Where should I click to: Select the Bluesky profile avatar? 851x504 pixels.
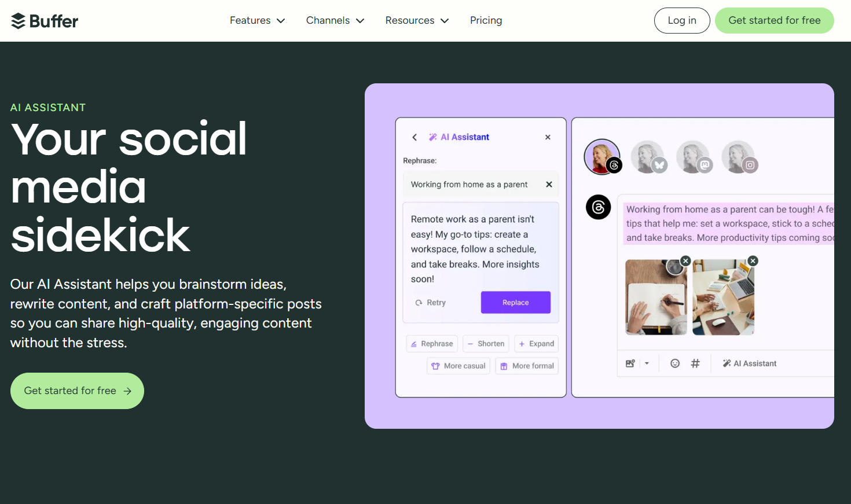tap(648, 157)
